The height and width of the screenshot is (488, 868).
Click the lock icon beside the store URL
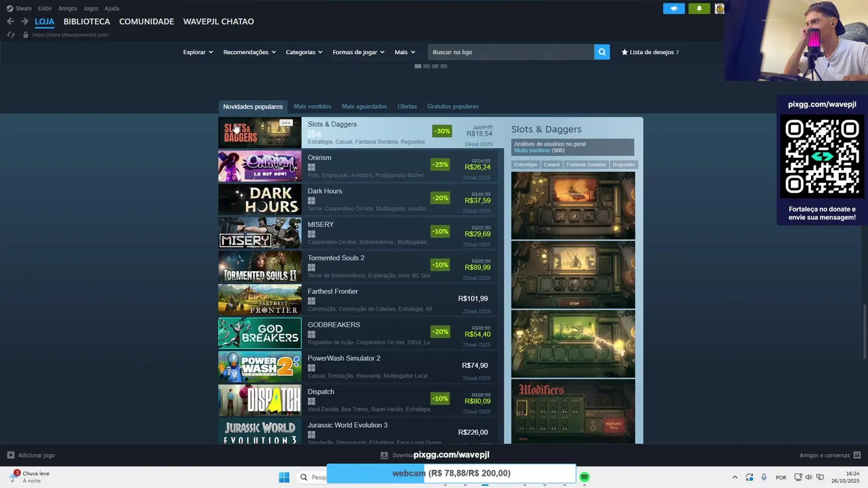click(26, 35)
